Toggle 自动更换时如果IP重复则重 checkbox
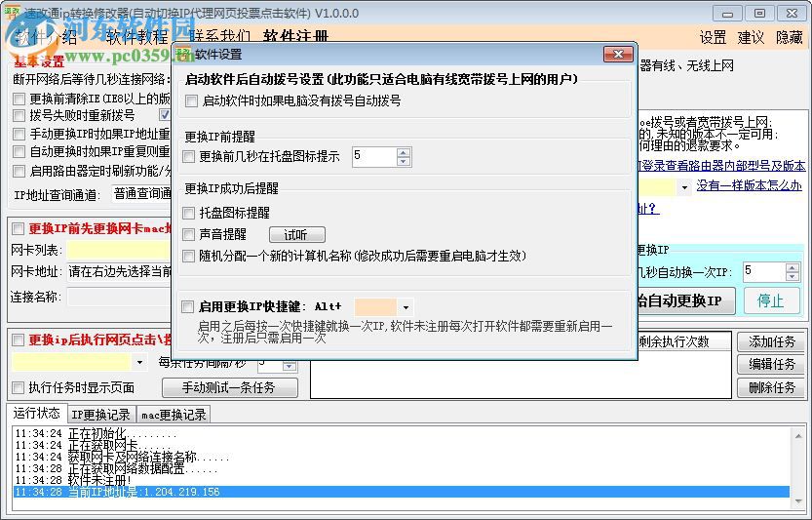This screenshot has height=520, width=812. [19, 151]
